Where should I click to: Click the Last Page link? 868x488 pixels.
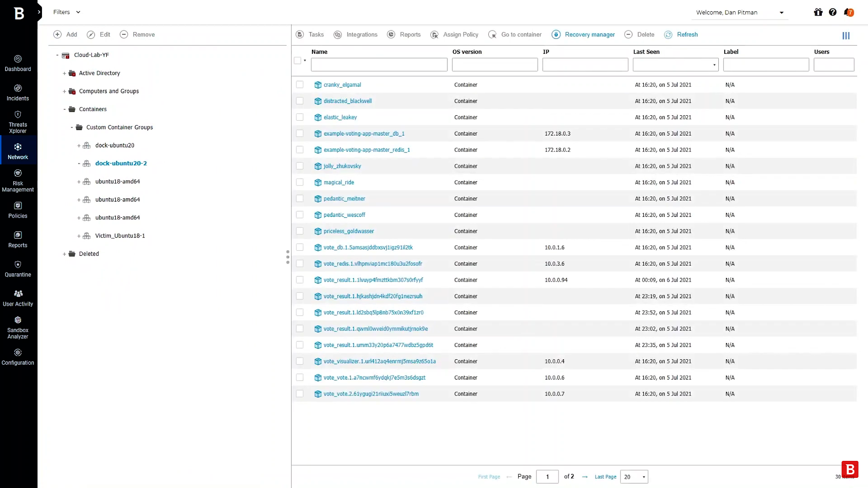point(605,477)
